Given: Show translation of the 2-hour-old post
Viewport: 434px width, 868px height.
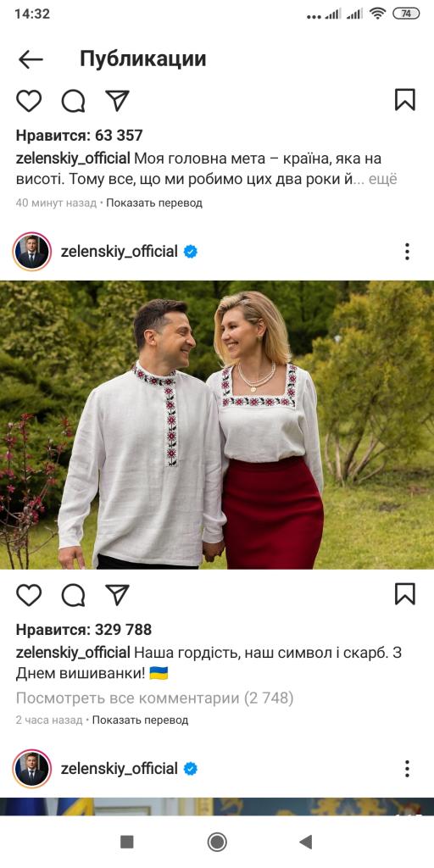Looking at the screenshot, I should point(140,721).
